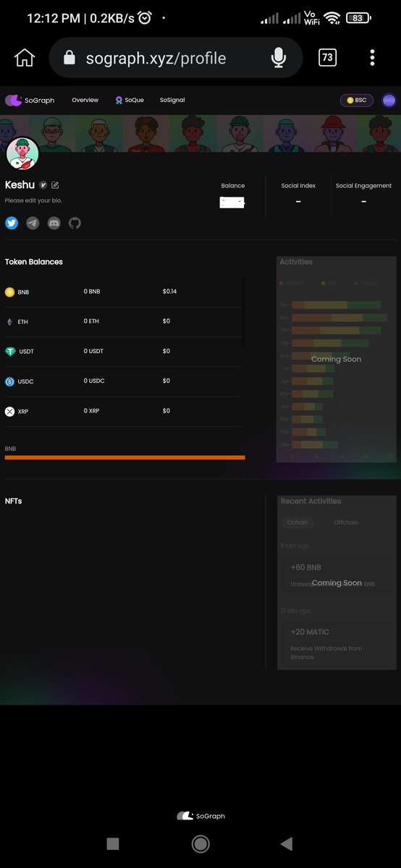Click the +20 MATIC activity entry
Viewport: 401px width, 868px height.
coord(336,643)
